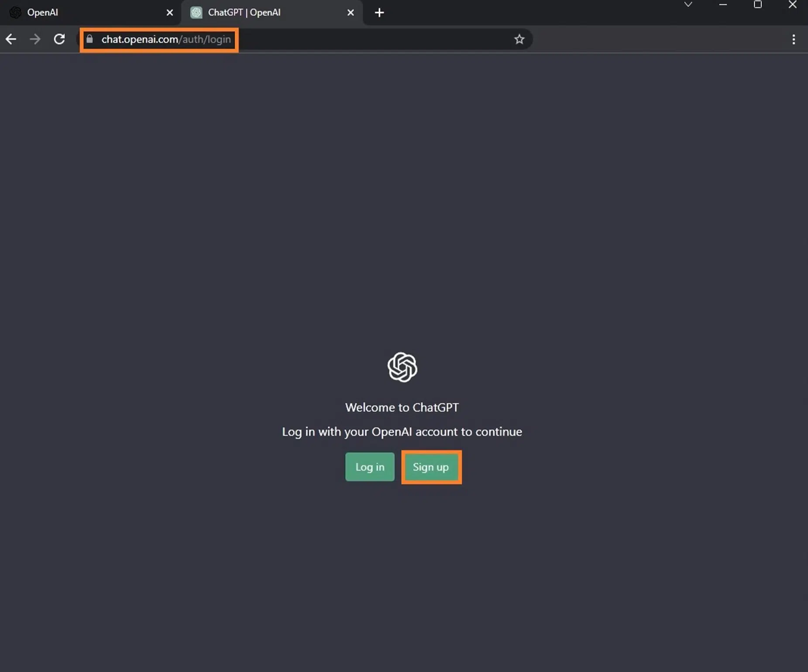View site info via the lock icon
808x672 pixels.
coord(89,39)
